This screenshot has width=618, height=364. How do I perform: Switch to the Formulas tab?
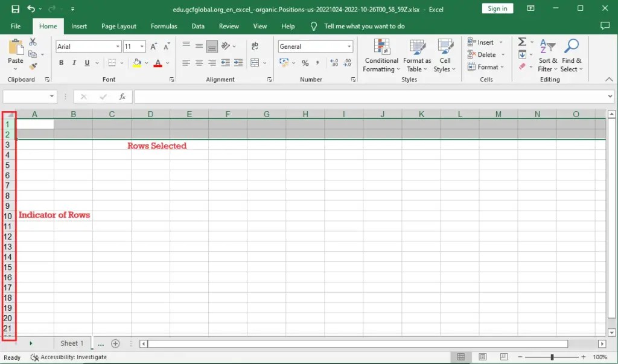[164, 26]
